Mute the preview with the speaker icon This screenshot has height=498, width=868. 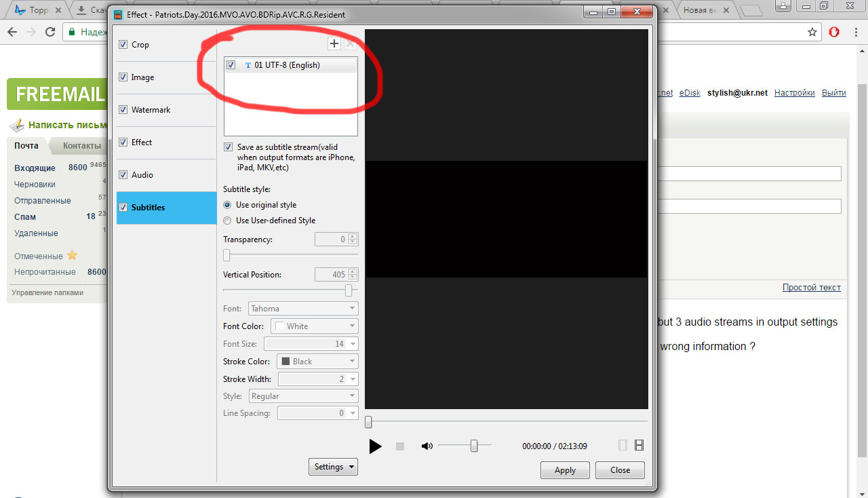pos(427,446)
